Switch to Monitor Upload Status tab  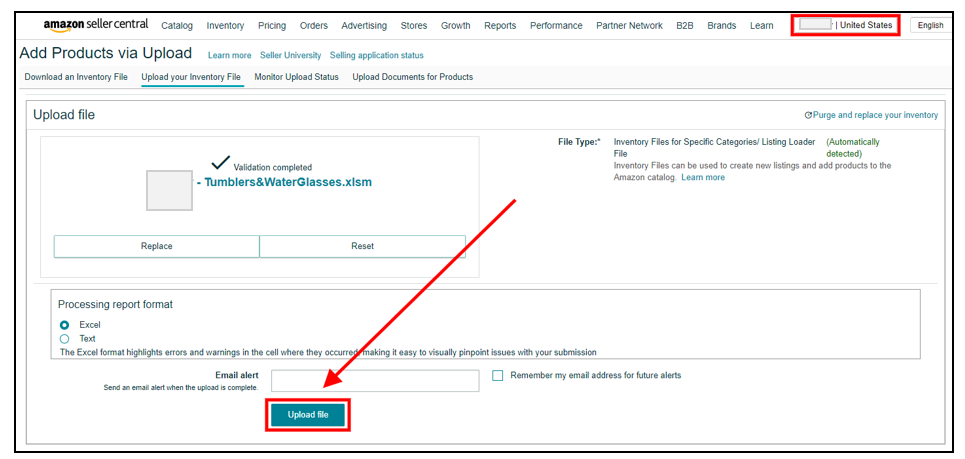click(297, 77)
